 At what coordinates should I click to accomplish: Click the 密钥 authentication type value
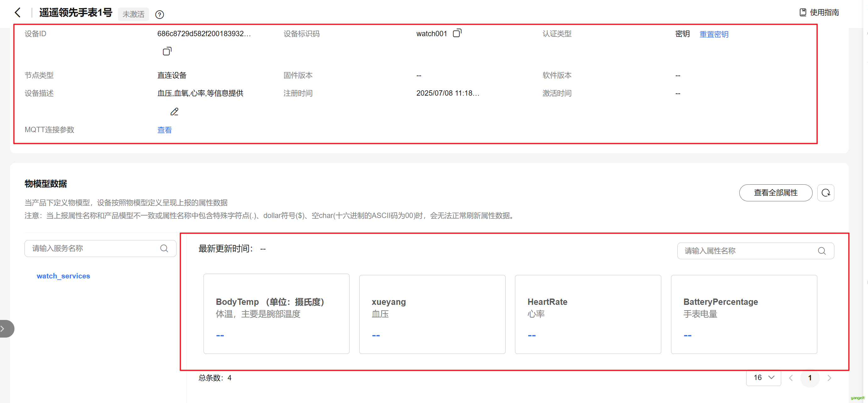(x=682, y=34)
